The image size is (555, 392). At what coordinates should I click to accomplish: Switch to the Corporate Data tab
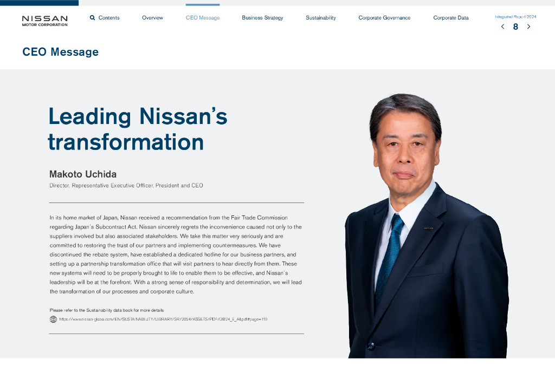(450, 17)
